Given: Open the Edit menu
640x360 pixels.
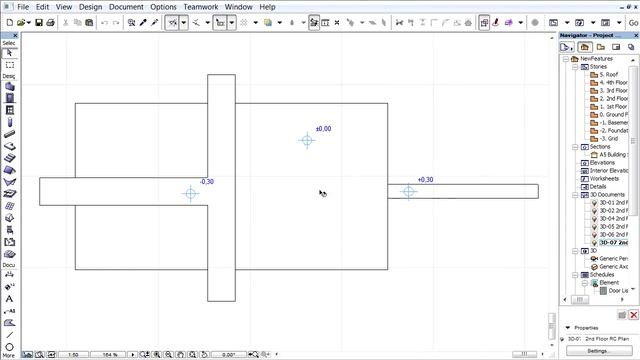Looking at the screenshot, I should click(42, 7).
